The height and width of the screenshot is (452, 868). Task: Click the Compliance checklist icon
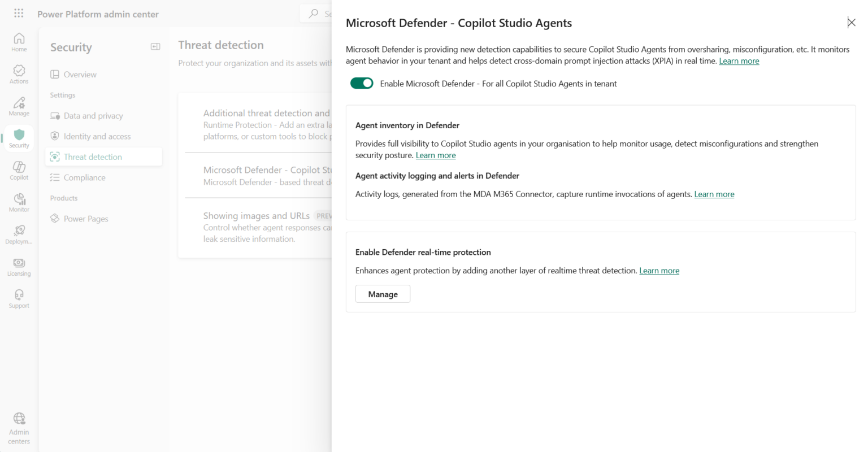55,177
